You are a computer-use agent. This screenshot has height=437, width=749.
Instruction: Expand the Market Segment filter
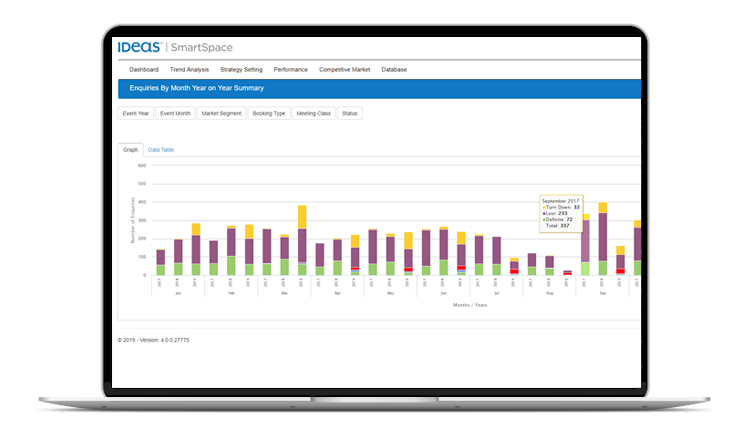(221, 114)
